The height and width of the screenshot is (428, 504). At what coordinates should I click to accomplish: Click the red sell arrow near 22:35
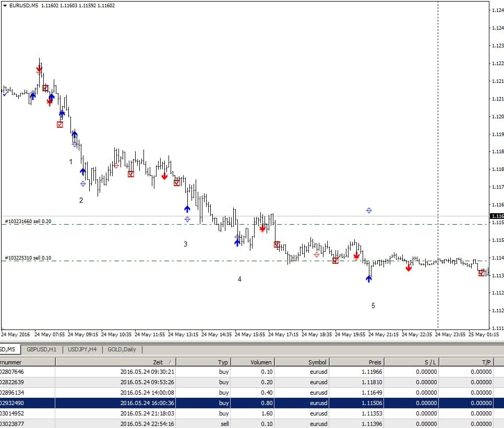[x=409, y=268]
